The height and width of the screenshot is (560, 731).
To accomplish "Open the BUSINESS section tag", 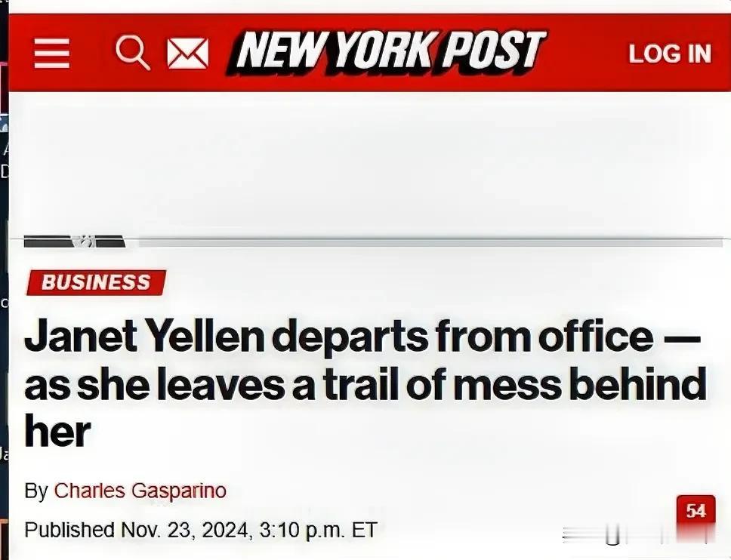I will 96,283.
